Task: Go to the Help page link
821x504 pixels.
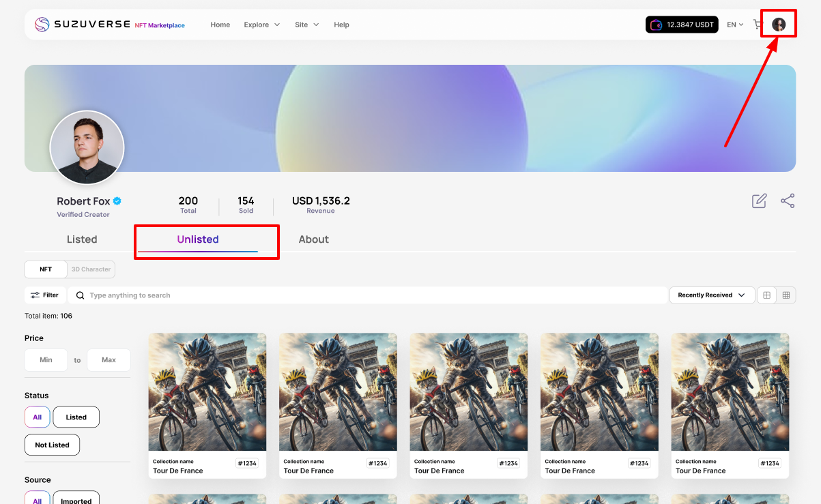Action: click(x=341, y=25)
